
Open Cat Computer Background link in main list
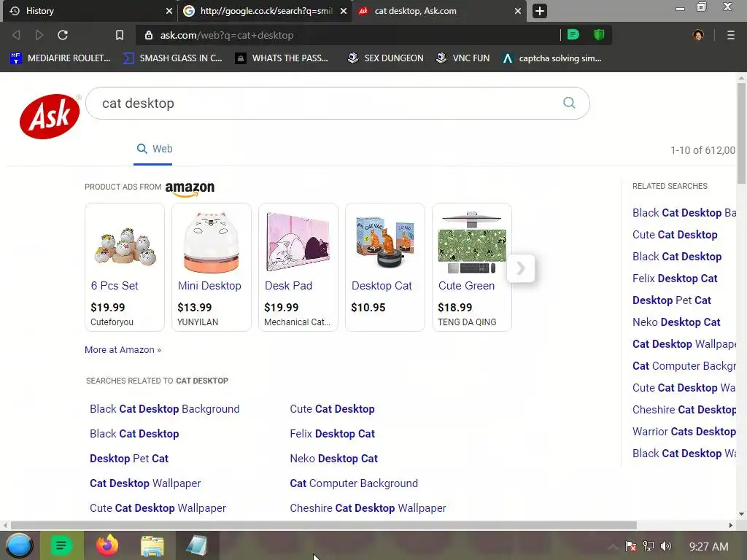354,483
